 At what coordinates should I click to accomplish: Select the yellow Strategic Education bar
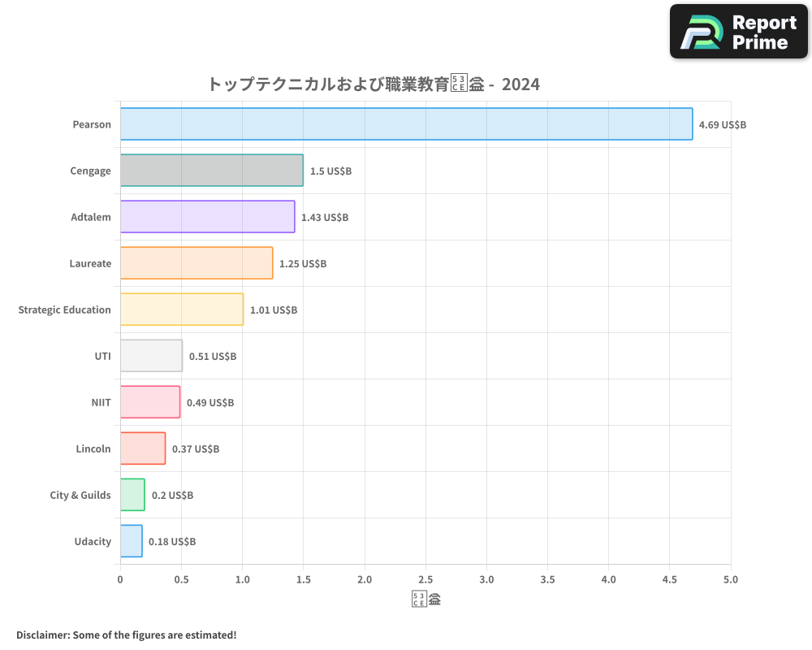point(182,310)
